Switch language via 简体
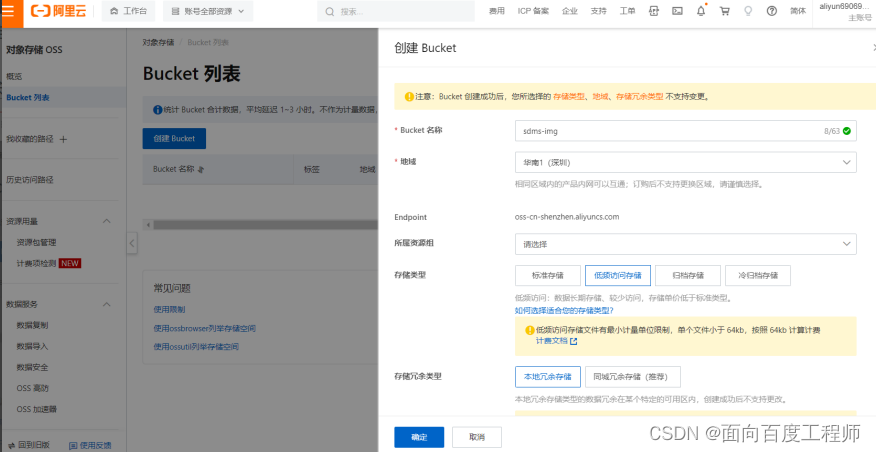This screenshot has height=452, width=876. pyautogui.click(x=798, y=11)
